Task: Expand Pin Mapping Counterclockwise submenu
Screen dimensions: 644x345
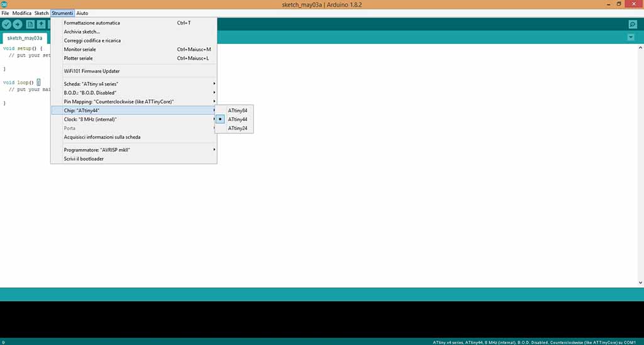Action: pos(133,101)
